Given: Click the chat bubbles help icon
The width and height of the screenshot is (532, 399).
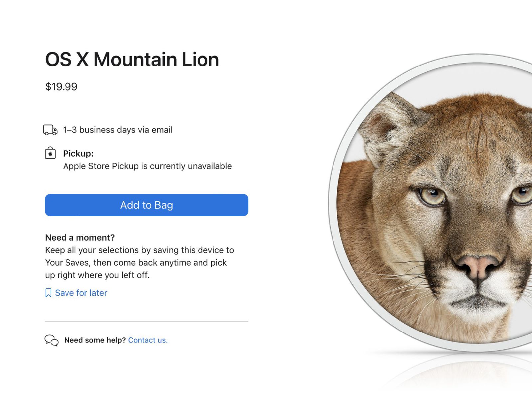Looking at the screenshot, I should click(51, 340).
